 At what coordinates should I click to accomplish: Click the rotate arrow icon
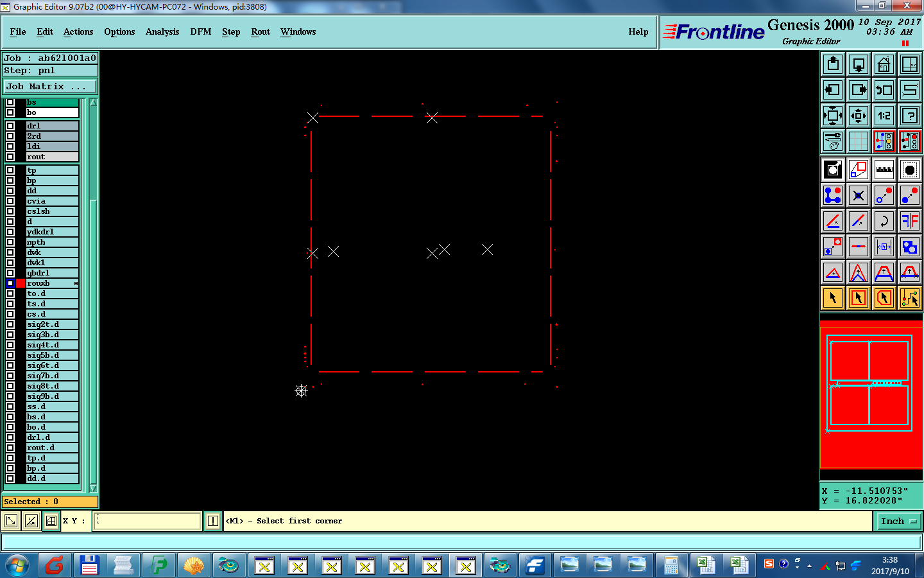pos(884,221)
